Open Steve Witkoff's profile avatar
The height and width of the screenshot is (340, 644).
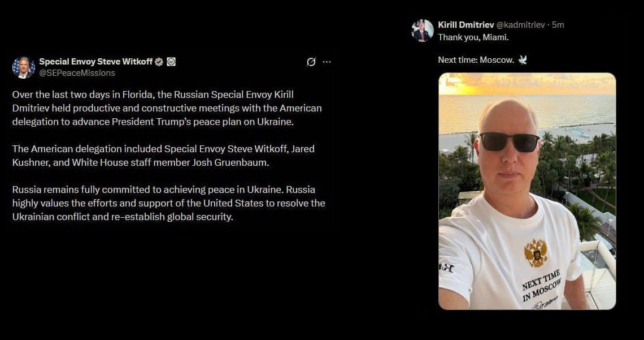[x=23, y=67]
